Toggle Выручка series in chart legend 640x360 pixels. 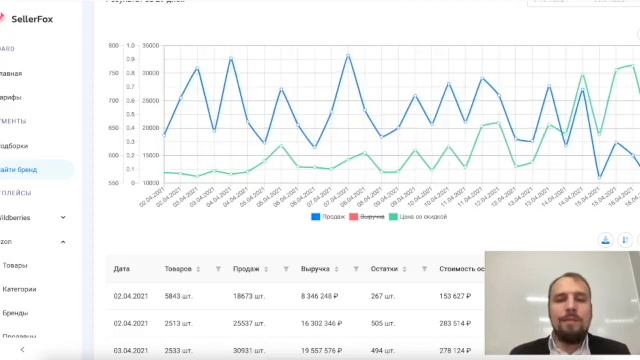(367, 217)
